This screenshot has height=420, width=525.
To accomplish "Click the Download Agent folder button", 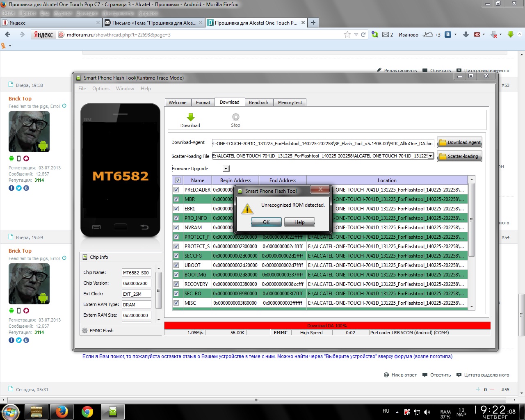I will tap(459, 143).
